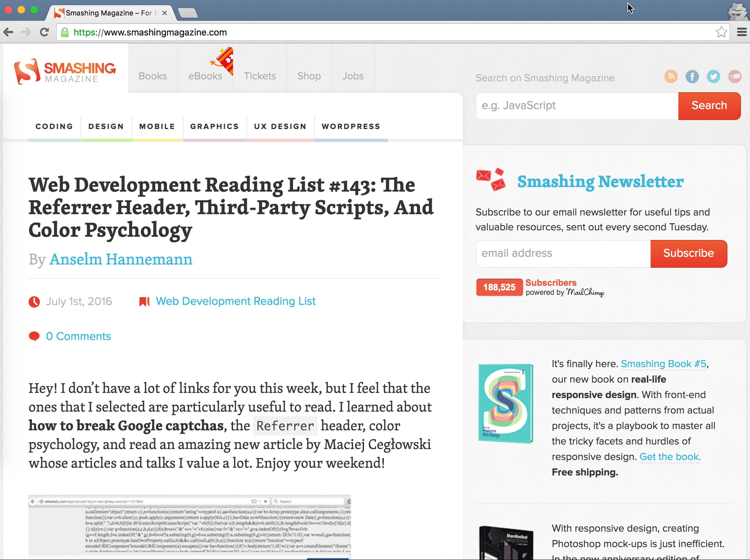Click the MailChimp logo text
The image size is (750, 560).
coord(585,292)
